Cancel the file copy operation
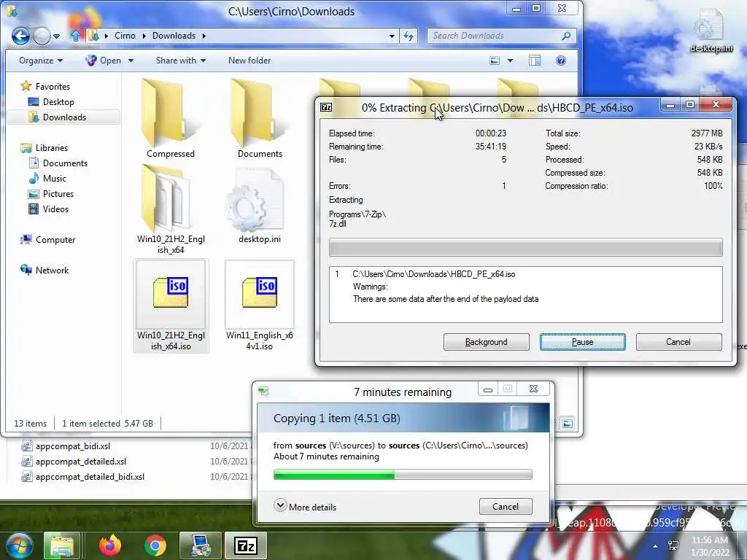747x560 pixels. (506, 506)
